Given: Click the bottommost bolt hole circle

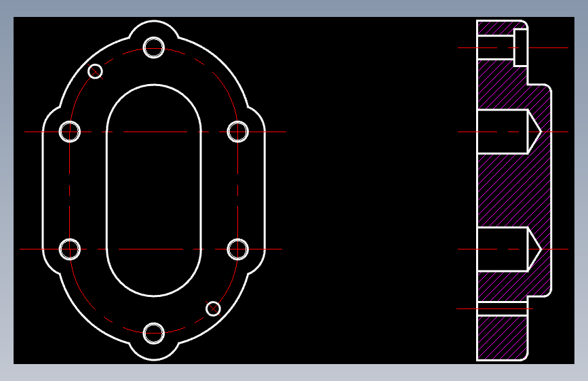Looking at the screenshot, I should tap(154, 333).
